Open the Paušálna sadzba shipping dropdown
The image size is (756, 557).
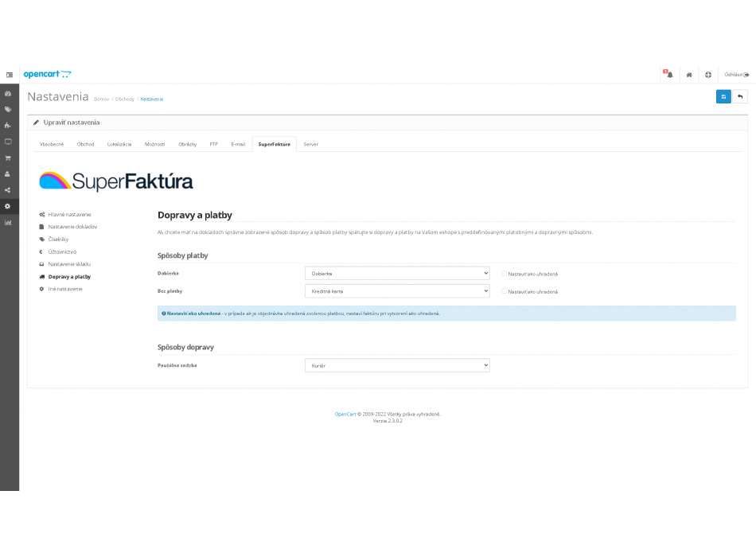(397, 365)
